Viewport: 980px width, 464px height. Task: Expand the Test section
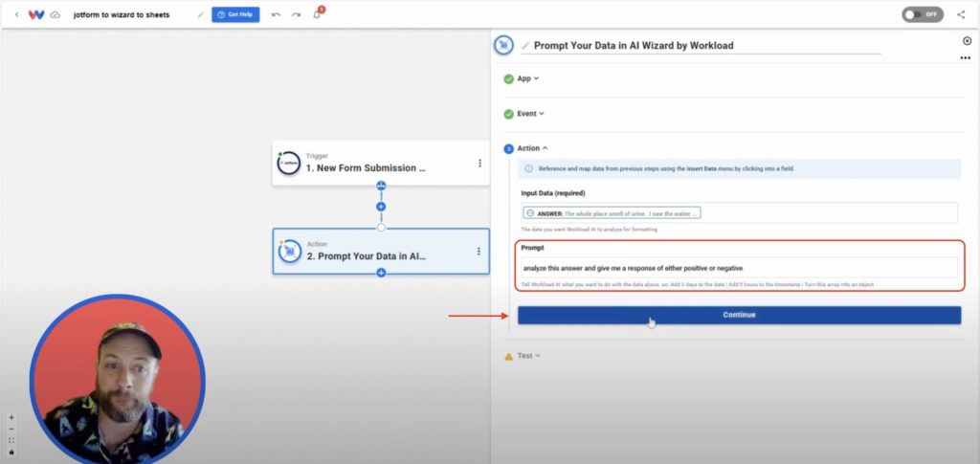[x=528, y=355]
